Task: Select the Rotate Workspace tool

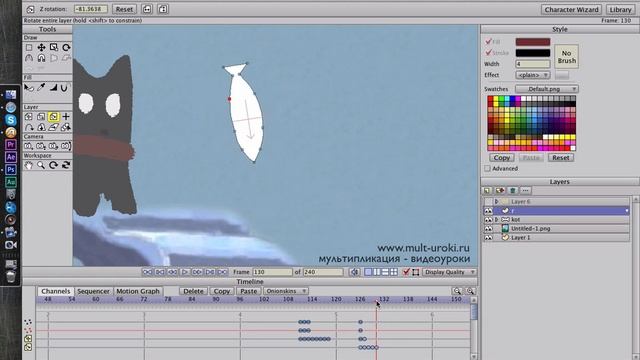Action: 53,165
